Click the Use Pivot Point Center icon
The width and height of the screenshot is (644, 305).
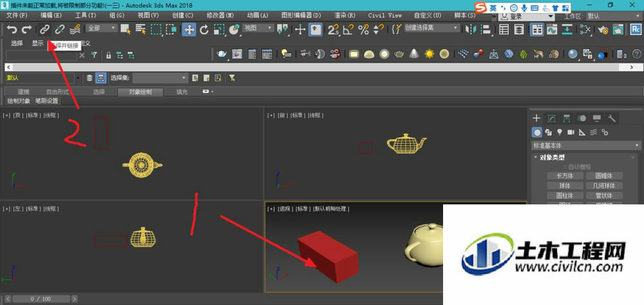point(282,29)
